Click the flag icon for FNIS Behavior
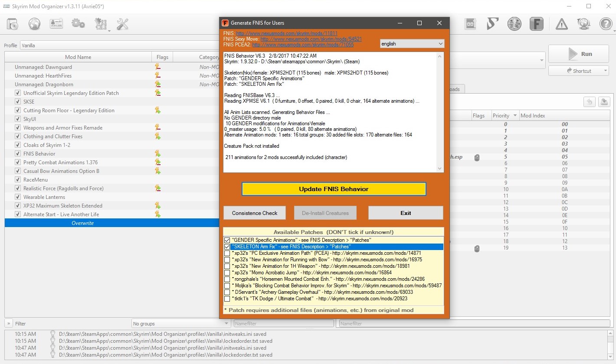Image resolution: width=616 pixels, height=364 pixels. pos(158,154)
